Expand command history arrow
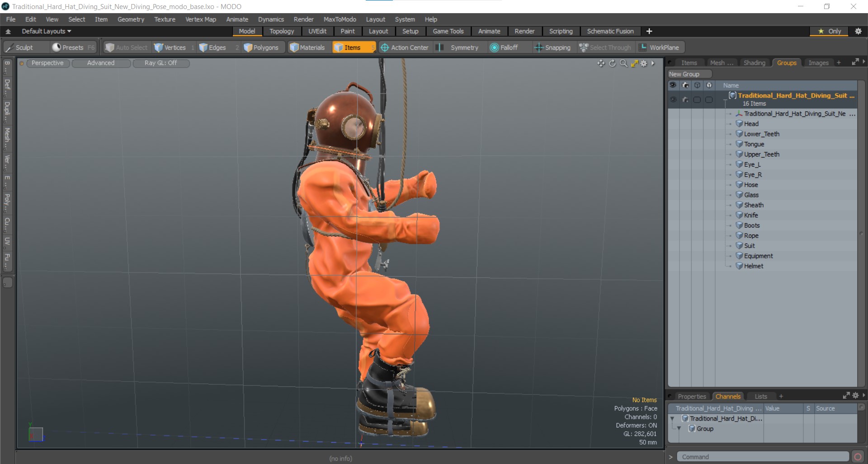This screenshot has height=464, width=868. (671, 457)
